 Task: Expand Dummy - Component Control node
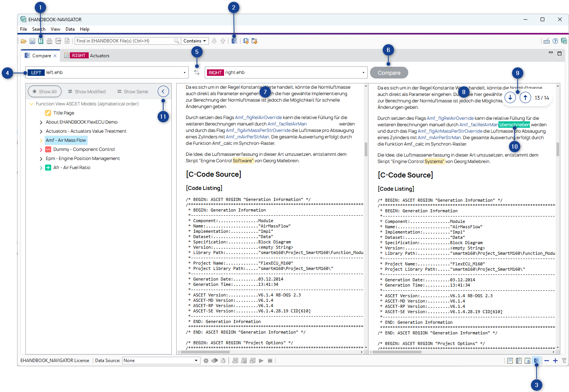click(x=41, y=149)
